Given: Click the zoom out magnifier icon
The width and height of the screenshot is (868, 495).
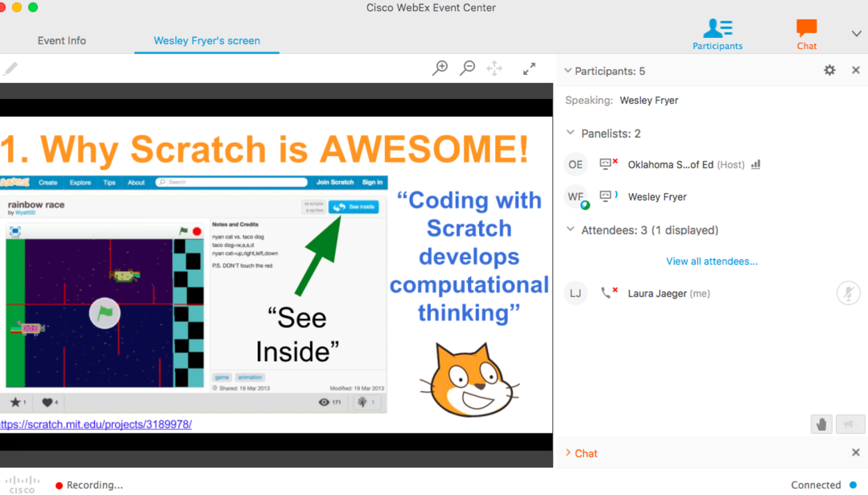Looking at the screenshot, I should [x=467, y=68].
